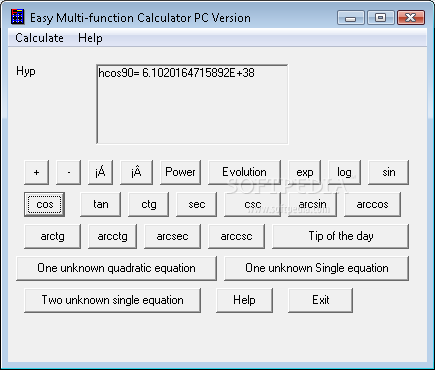Click the ¡Á multiply button

coord(100,172)
